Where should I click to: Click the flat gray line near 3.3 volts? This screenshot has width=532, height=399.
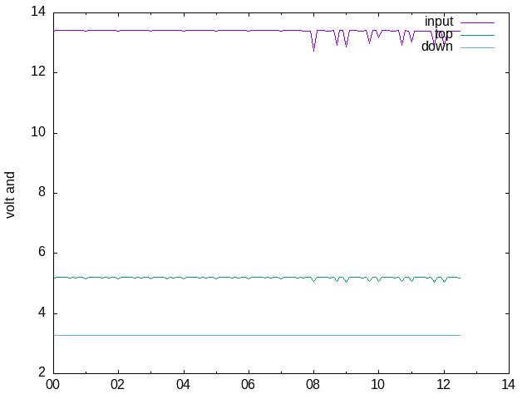(x=249, y=335)
